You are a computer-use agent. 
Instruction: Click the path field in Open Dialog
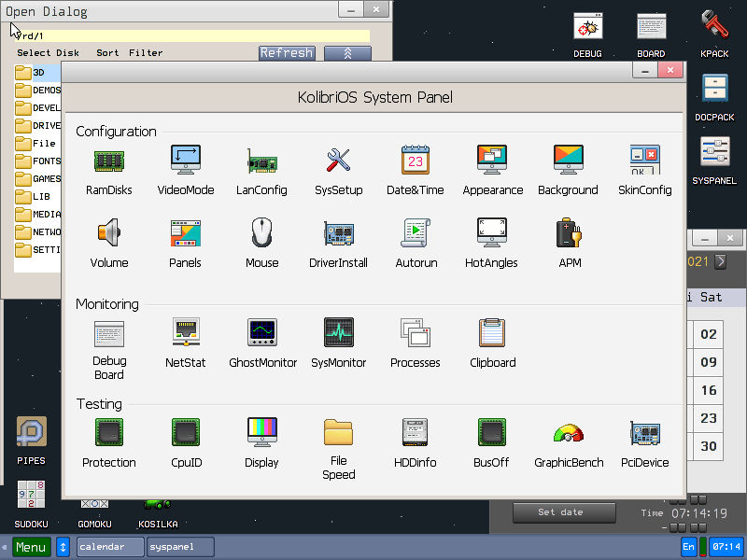coord(192,35)
